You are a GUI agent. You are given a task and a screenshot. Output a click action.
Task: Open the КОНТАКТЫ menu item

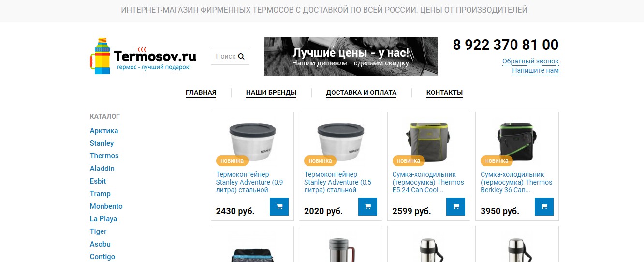(444, 92)
